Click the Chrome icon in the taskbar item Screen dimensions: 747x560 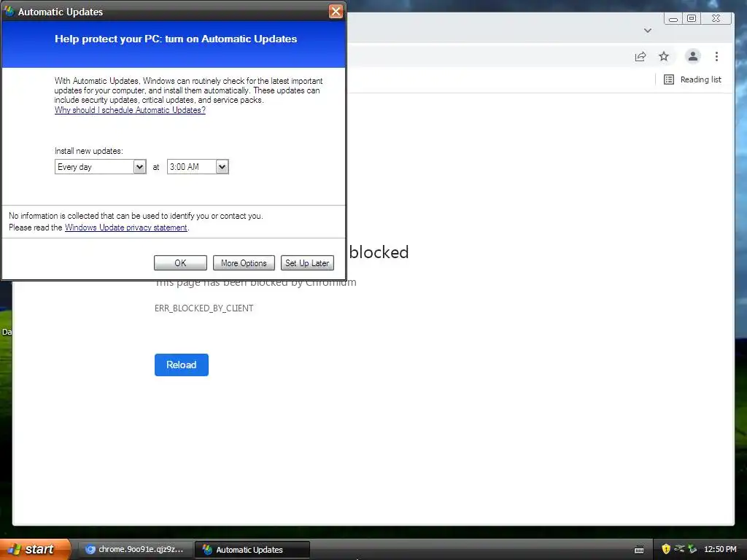click(90, 550)
